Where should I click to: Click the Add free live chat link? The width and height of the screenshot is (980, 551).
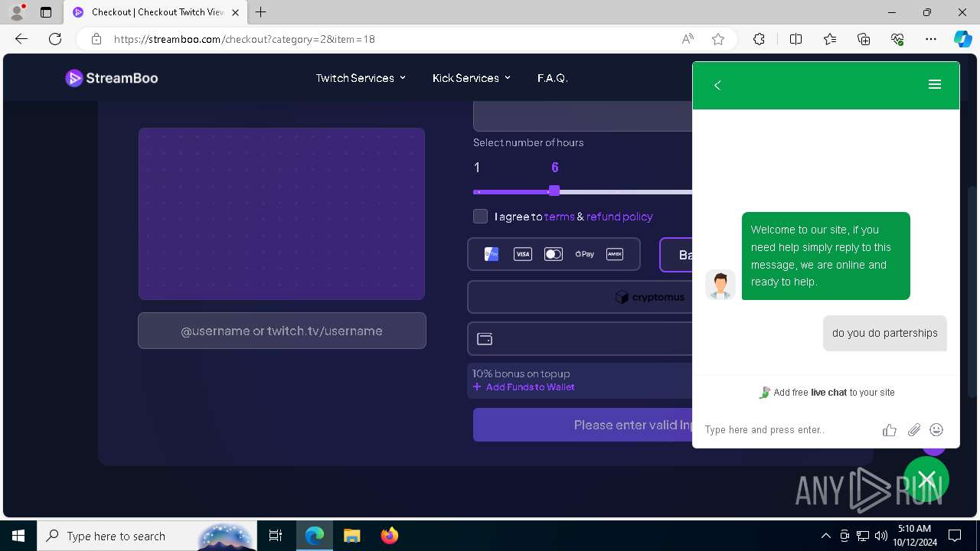[826, 393]
